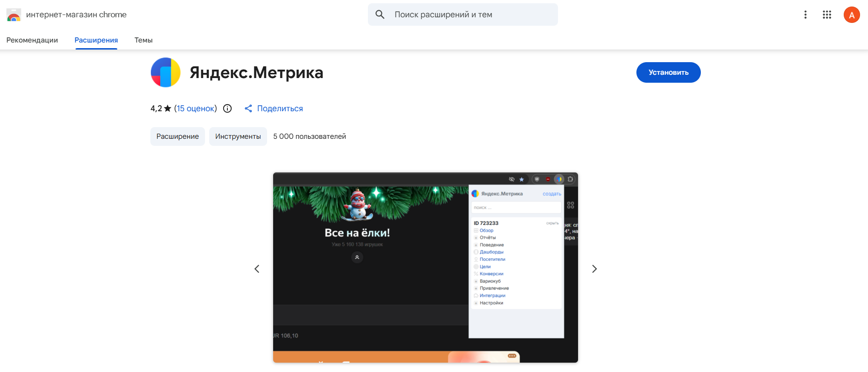Show the next screenshot with right arrow
Image resolution: width=868 pixels, height=372 pixels.
tap(594, 269)
